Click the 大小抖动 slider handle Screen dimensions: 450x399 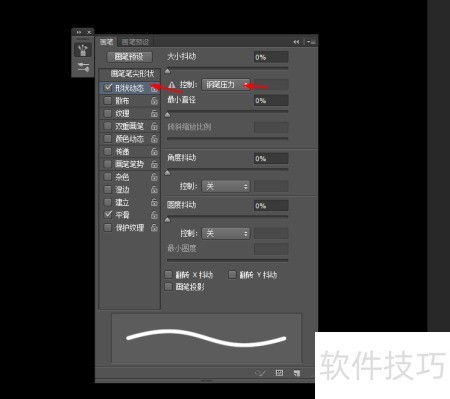coord(168,71)
